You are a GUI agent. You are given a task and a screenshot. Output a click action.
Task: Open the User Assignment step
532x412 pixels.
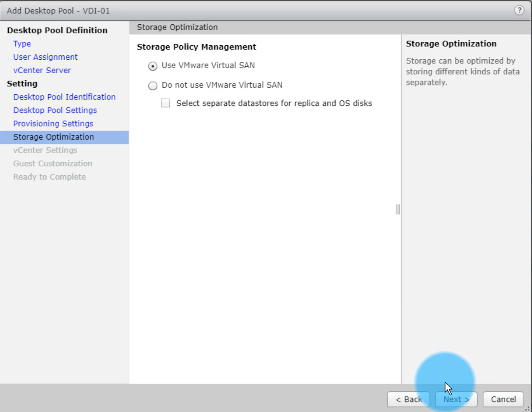pos(45,57)
